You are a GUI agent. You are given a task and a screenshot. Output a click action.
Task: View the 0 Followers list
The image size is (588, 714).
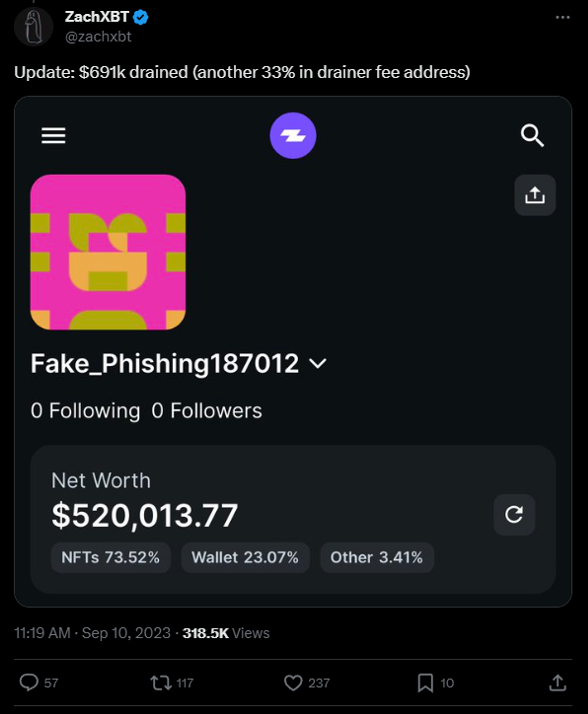207,411
